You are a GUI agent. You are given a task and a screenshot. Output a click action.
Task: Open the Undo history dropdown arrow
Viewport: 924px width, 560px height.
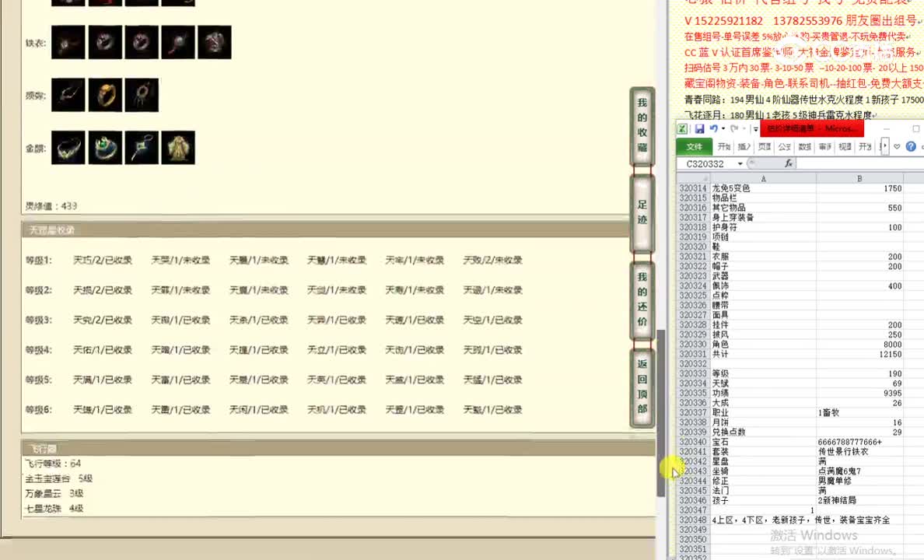723,128
